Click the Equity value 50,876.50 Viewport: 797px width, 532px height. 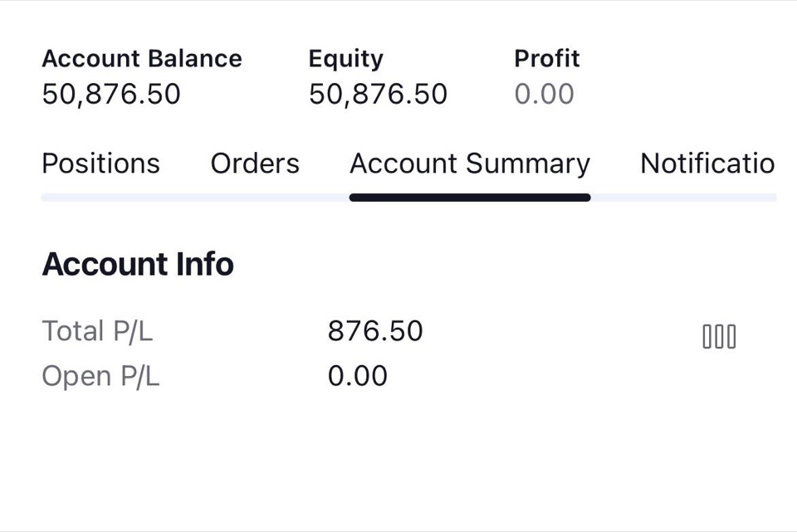coord(378,94)
